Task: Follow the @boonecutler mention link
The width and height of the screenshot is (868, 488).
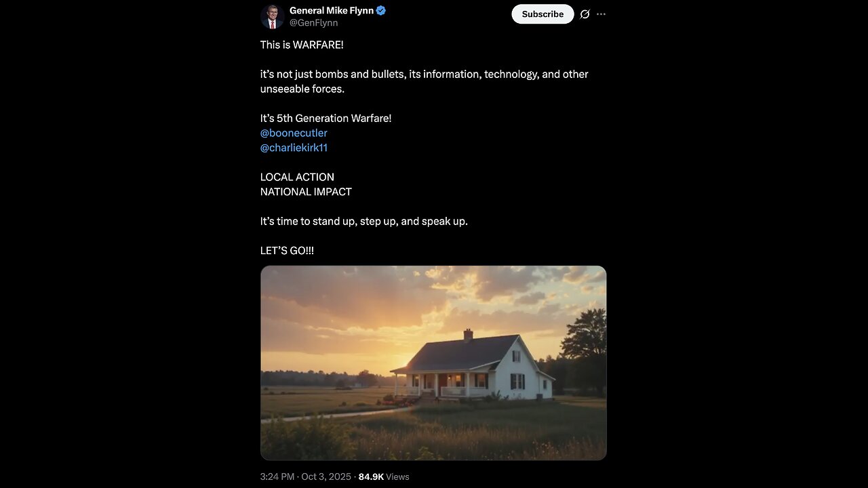Action: coord(294,133)
